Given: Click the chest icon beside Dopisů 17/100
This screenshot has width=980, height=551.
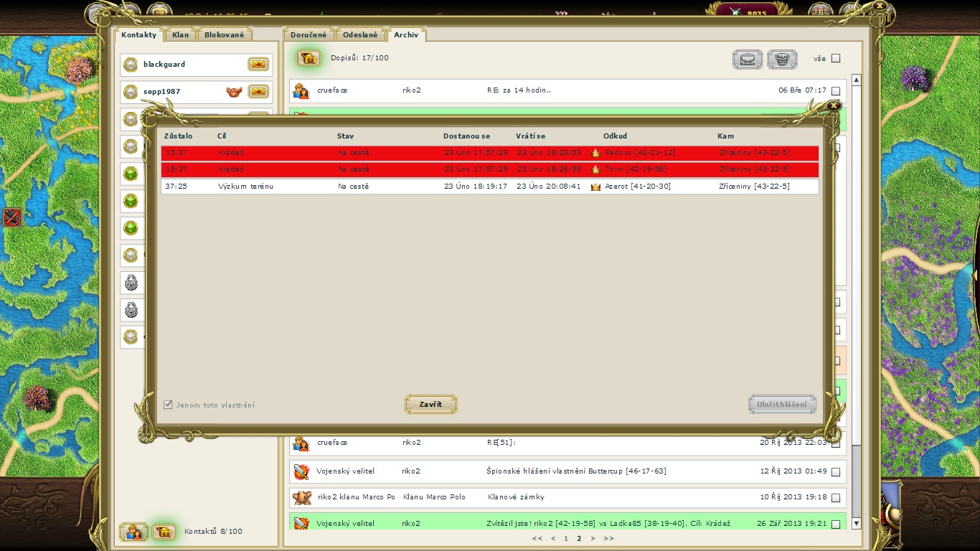Looking at the screenshot, I should point(308,58).
